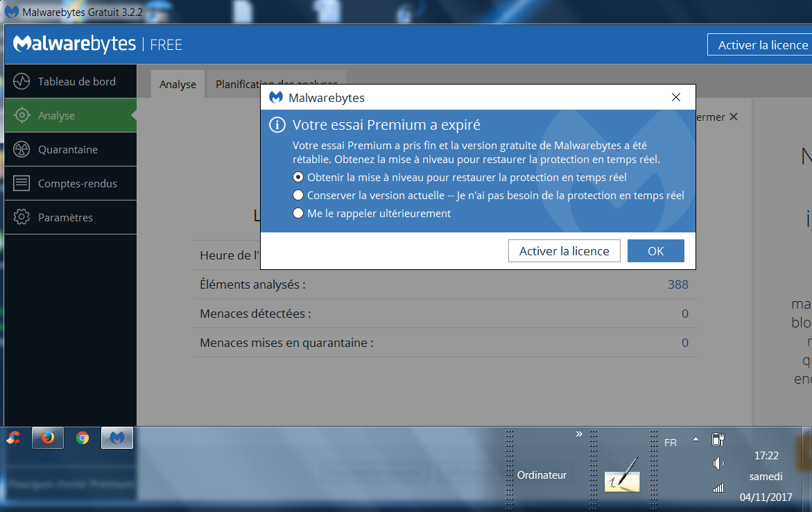Open Google Chrome from the taskbar
This screenshot has width=812, height=512.
point(83,438)
